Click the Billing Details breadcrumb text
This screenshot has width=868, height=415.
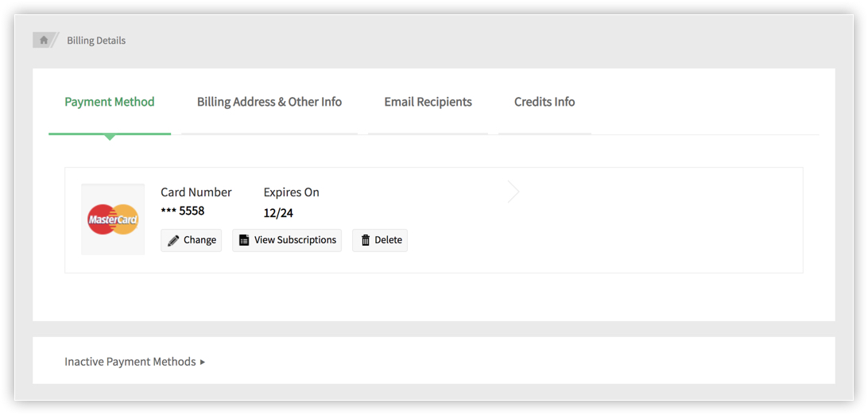point(96,41)
